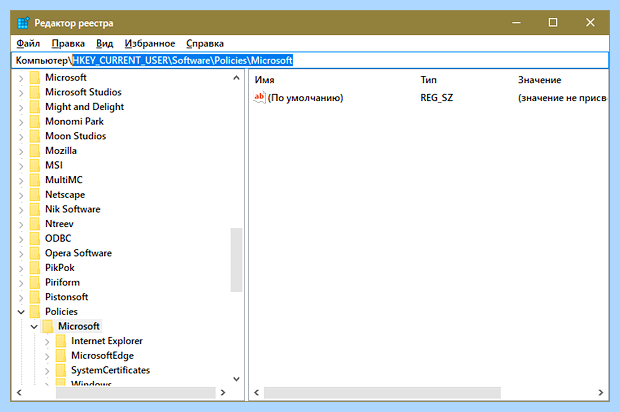Select the Moon Studios key name
The image size is (620, 412).
coord(76,136)
